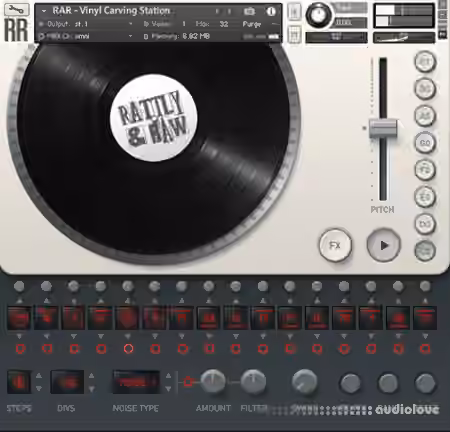The image size is (450, 432).
Task: Take a snapshot with the camera icon
Action: pos(249,12)
